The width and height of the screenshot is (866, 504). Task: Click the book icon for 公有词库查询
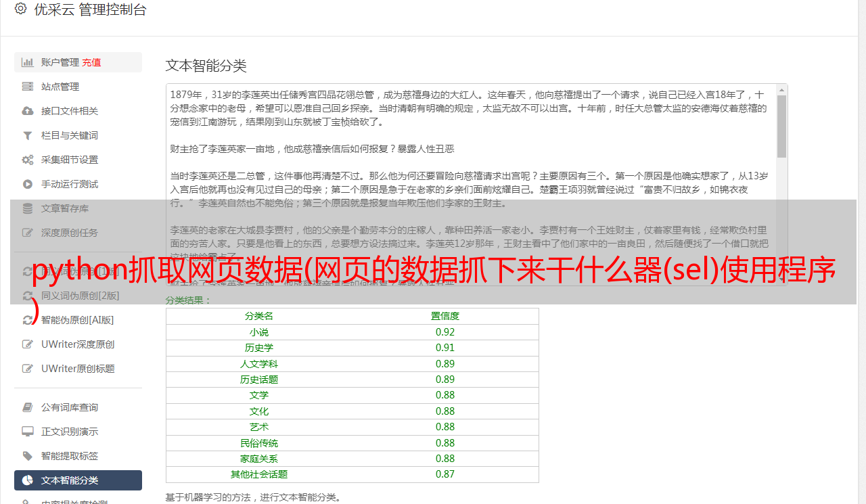click(x=28, y=407)
